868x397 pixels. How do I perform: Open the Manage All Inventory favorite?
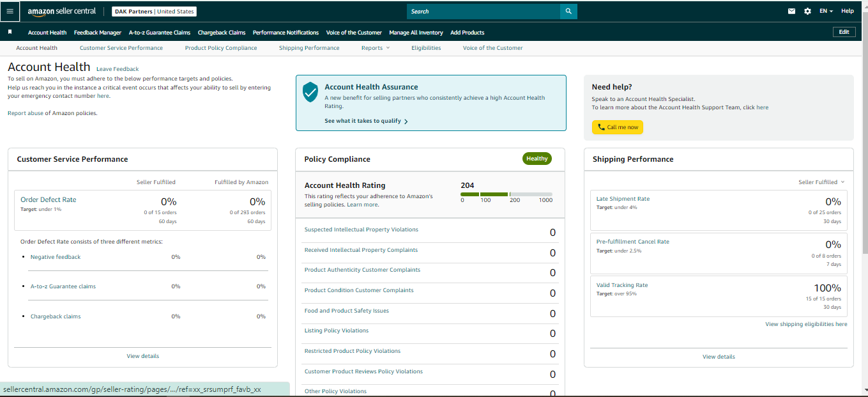(x=416, y=33)
